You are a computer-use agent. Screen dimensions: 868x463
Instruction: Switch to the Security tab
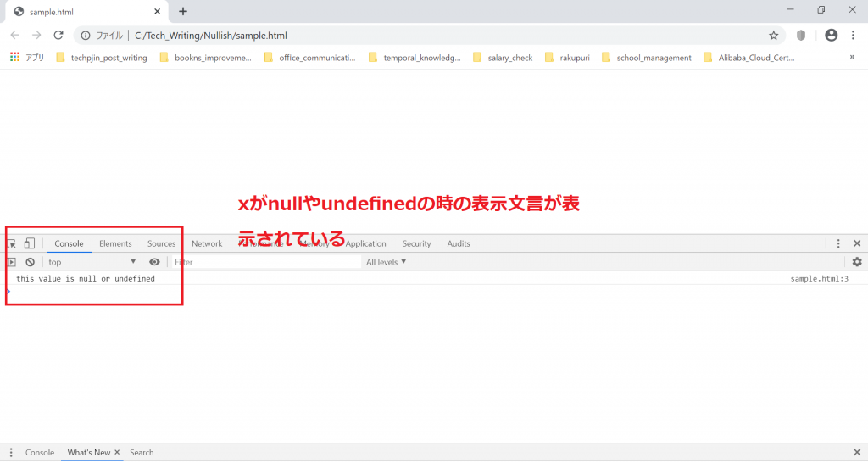416,243
